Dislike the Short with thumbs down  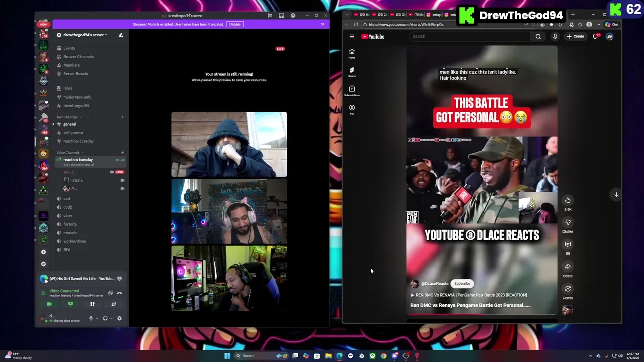coord(568,222)
